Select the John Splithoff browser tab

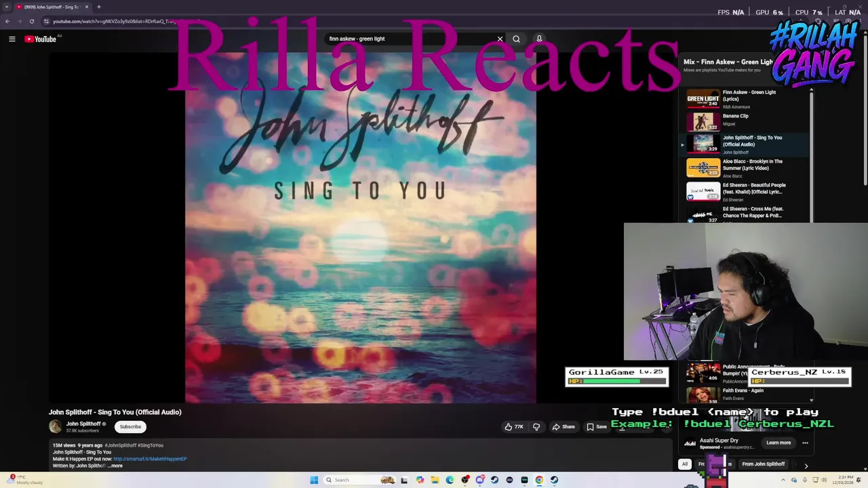[53, 7]
